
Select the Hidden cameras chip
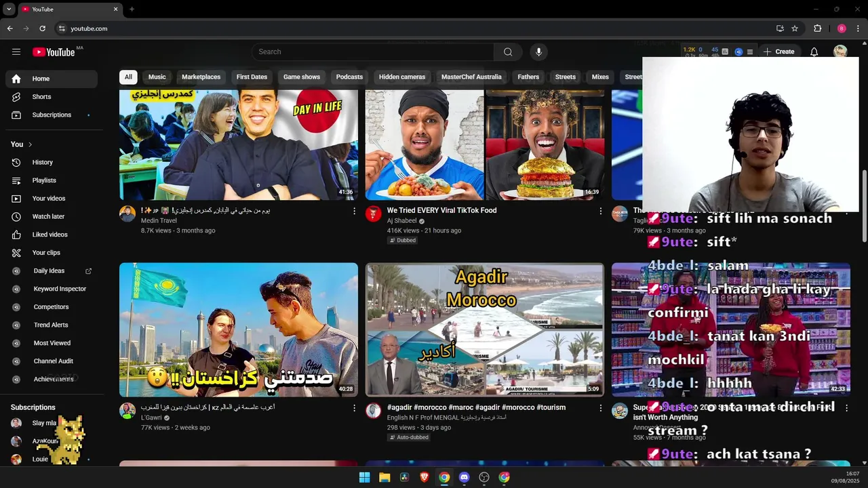(402, 77)
